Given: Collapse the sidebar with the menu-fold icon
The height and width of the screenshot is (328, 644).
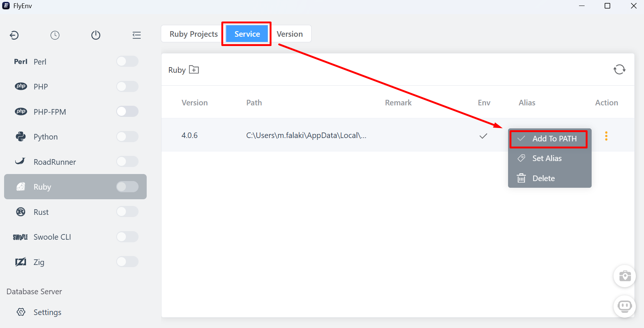Looking at the screenshot, I should tap(137, 35).
